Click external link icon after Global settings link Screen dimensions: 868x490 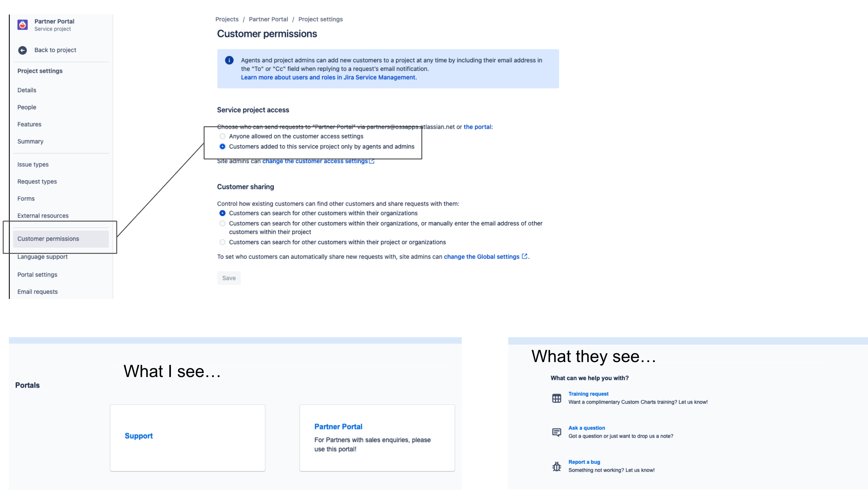coord(525,256)
